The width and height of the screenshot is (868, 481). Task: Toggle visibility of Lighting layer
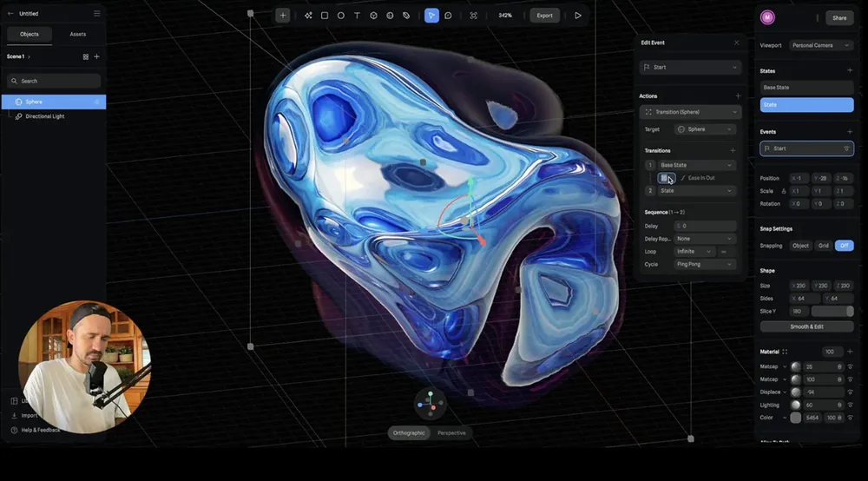point(851,405)
